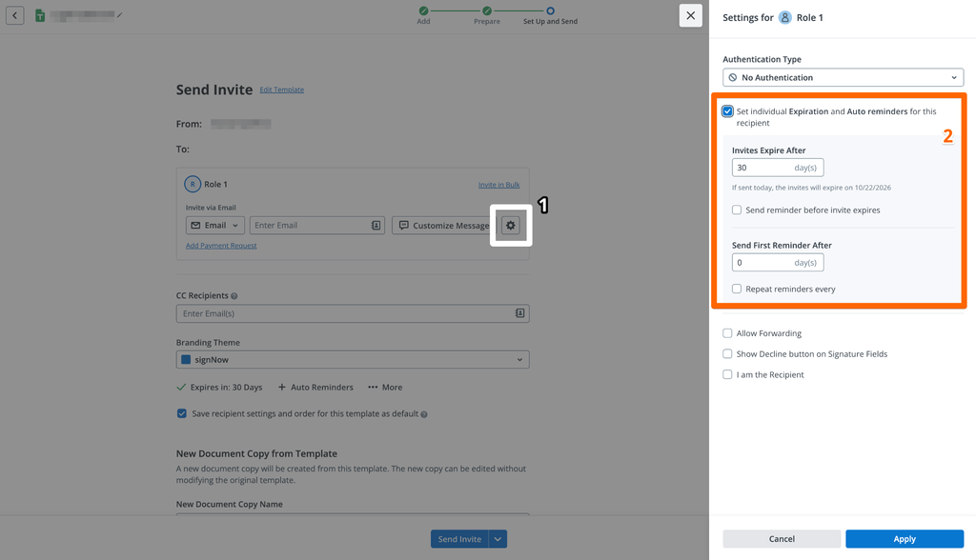Click the Apply button
Screen dimensions: 976x560
click(905, 539)
